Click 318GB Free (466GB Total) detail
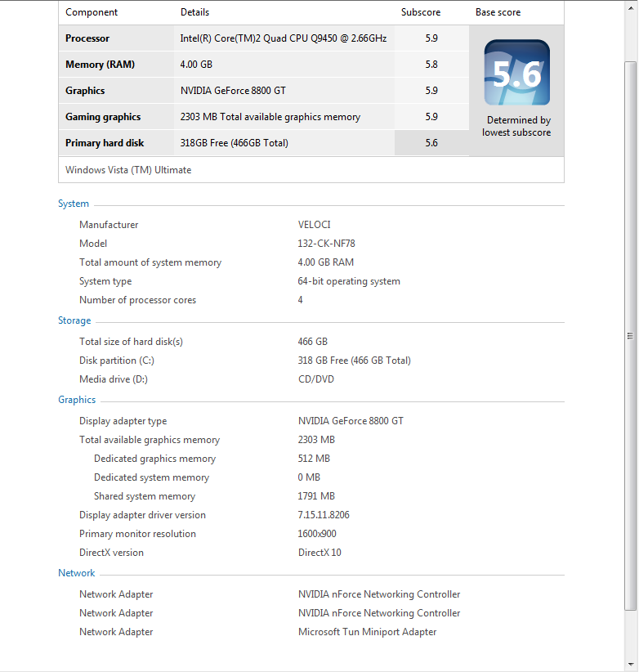Image resolution: width=639 pixels, height=672 pixels. [234, 143]
